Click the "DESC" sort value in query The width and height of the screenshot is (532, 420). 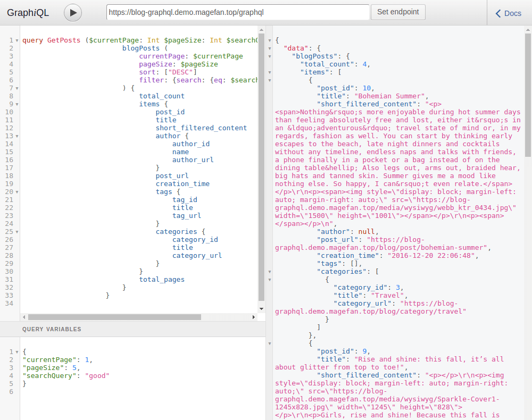click(180, 72)
